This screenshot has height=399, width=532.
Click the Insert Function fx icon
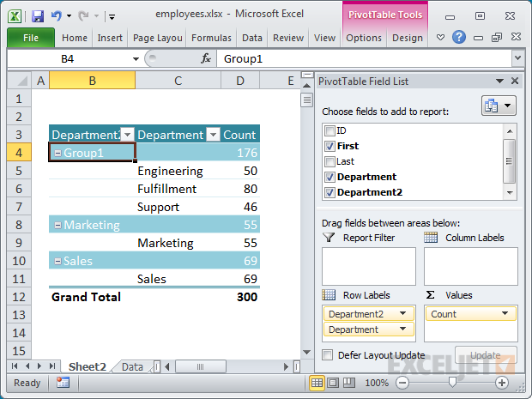206,59
